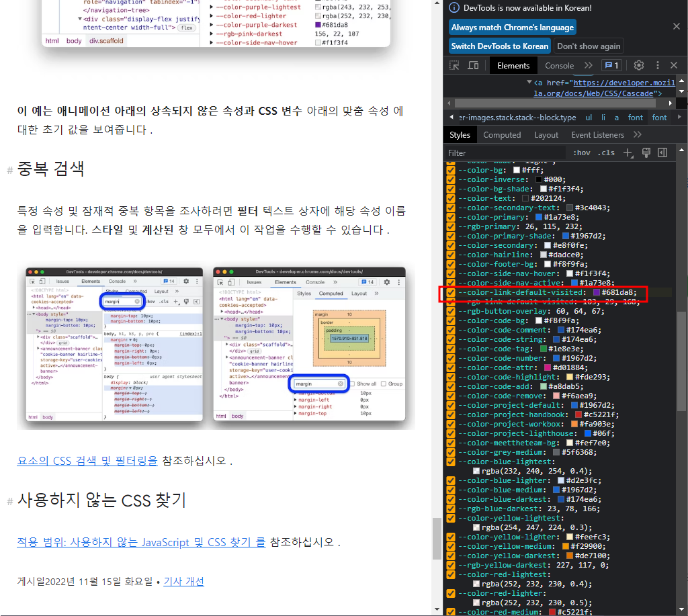This screenshot has width=688, height=616.
Task: Select the ul breadcrumb item
Action: click(x=589, y=117)
